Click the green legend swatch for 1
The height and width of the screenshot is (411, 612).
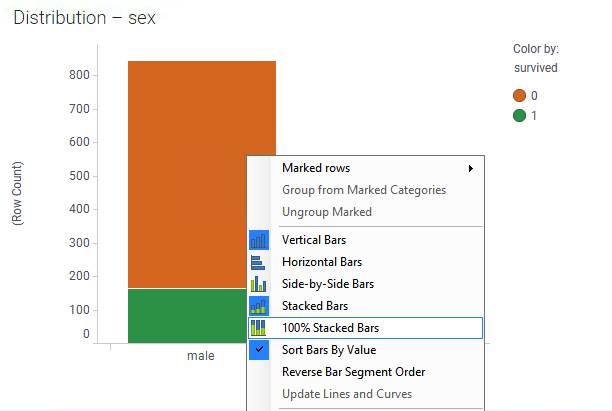coord(519,116)
